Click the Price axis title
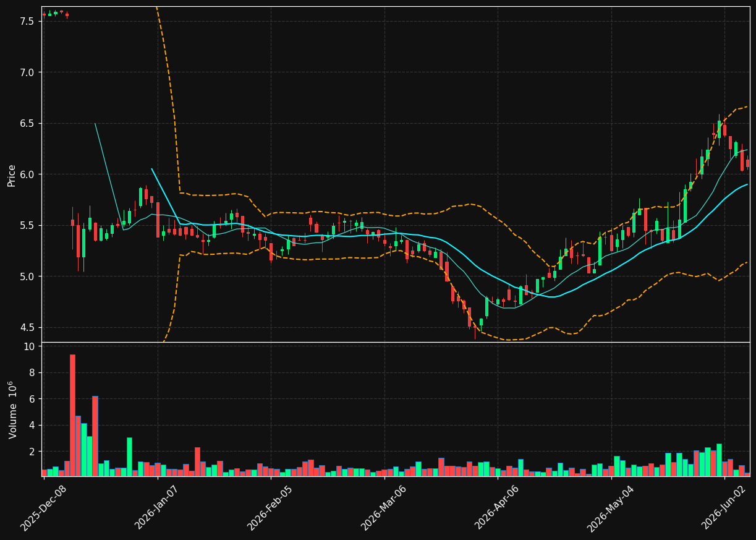 tap(12, 175)
